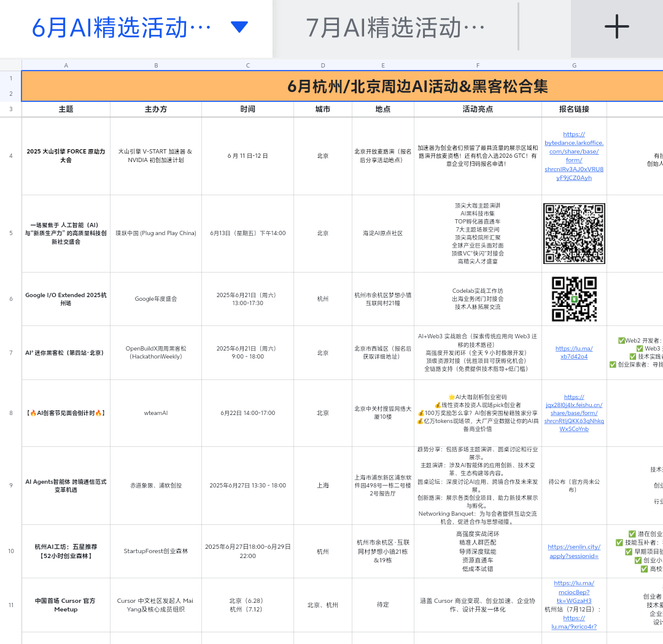
Task: Select the 北京中关村搜狐网络大厦10楼 cell
Action: click(383, 413)
